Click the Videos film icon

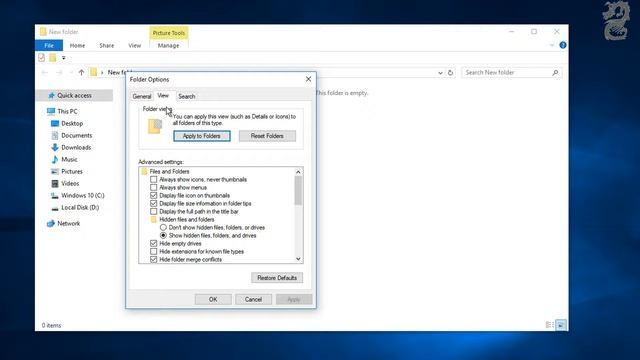[x=55, y=184]
